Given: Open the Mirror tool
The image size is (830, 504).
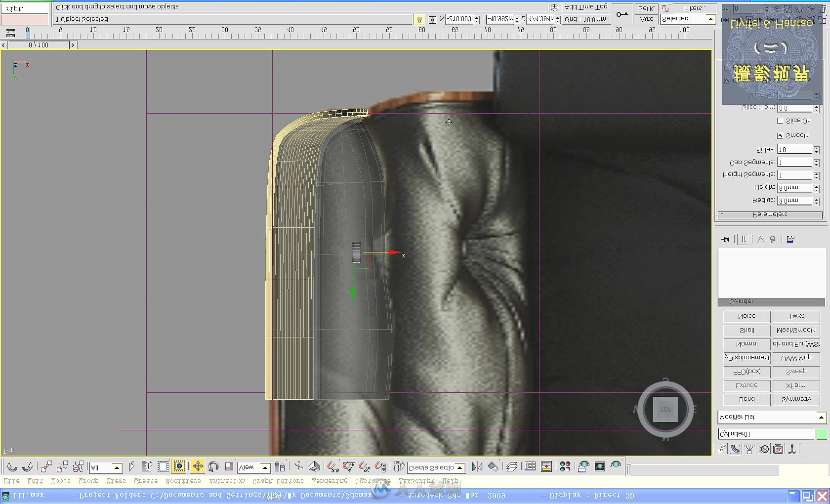Looking at the screenshot, I should [477, 467].
